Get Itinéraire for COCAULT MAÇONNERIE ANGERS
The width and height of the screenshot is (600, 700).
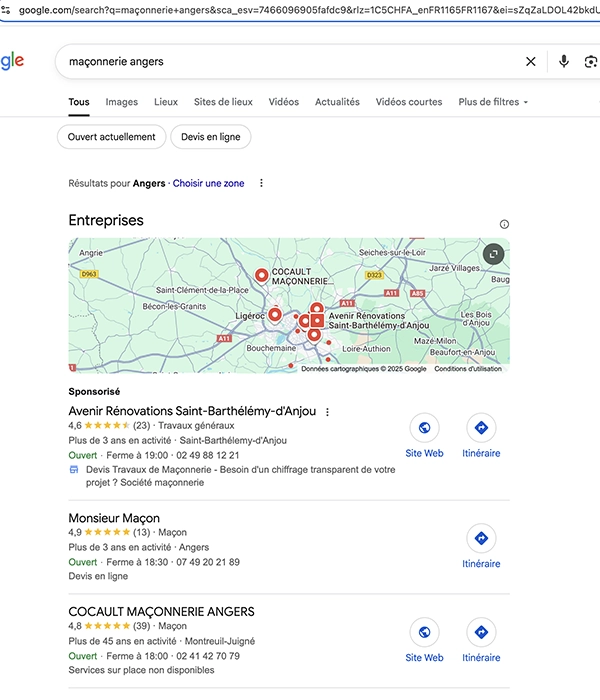point(481,633)
